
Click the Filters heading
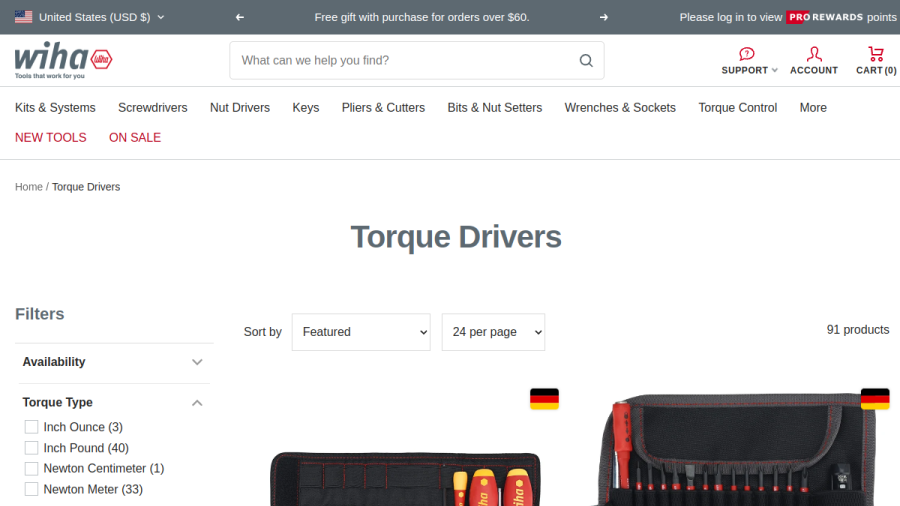(x=40, y=314)
